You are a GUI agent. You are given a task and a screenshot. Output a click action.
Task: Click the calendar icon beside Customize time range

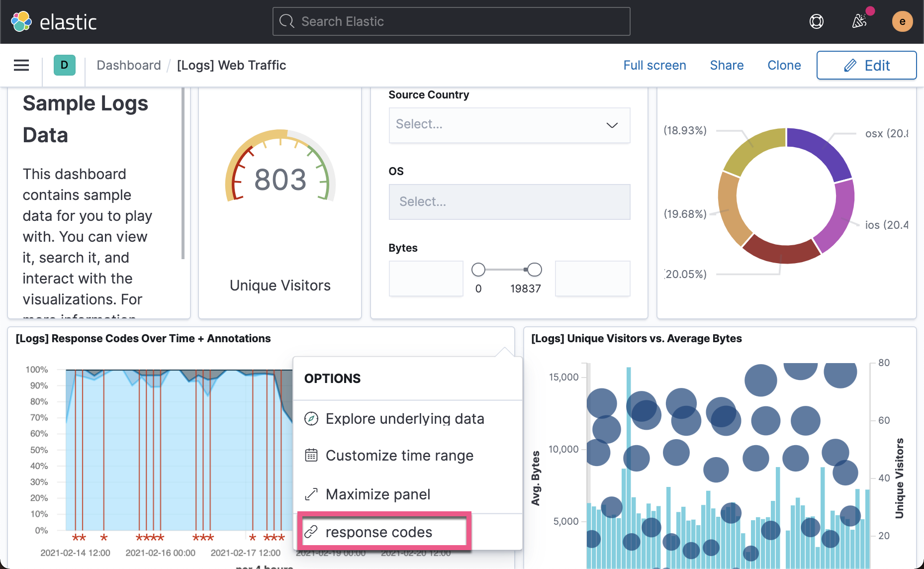click(311, 455)
